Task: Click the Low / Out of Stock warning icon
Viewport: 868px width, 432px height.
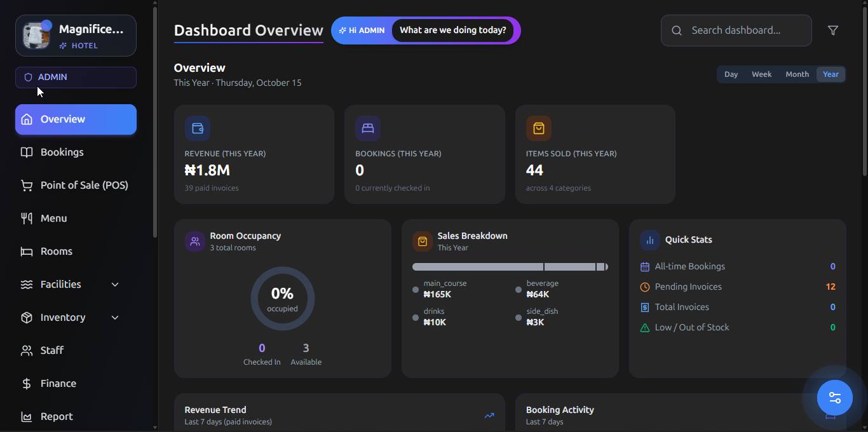Action: (x=645, y=328)
